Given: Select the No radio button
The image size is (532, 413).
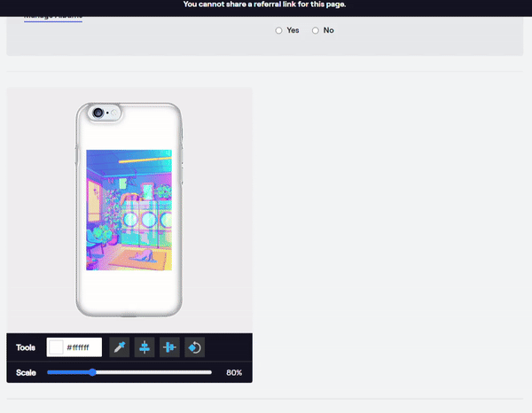Looking at the screenshot, I should point(315,30).
